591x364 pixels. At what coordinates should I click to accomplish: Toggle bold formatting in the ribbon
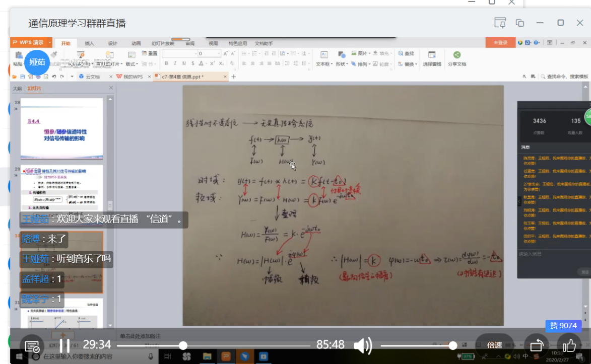tap(166, 63)
